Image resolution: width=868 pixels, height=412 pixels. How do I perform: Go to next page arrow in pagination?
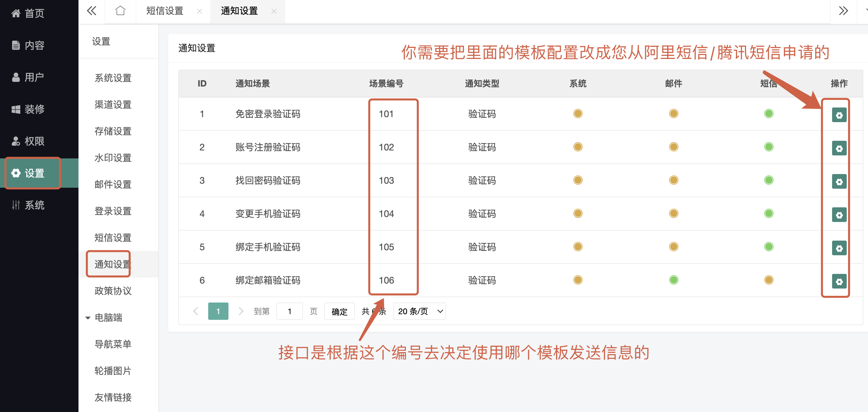point(240,311)
